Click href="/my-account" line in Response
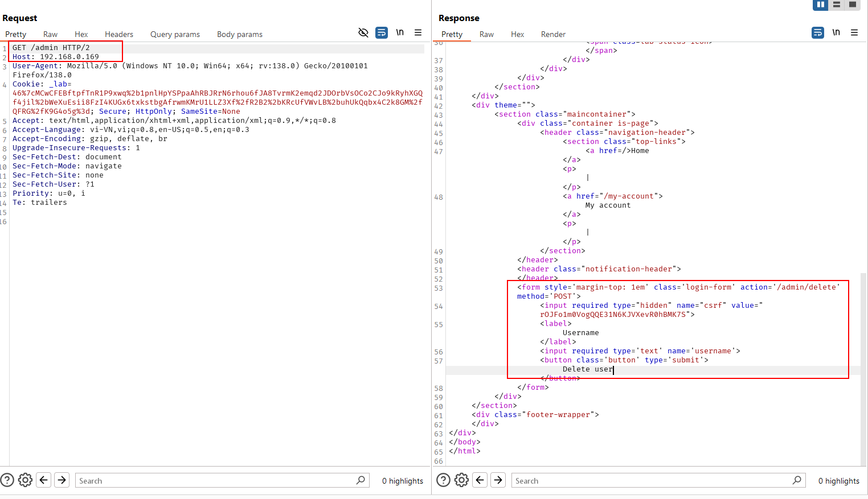 (613, 196)
